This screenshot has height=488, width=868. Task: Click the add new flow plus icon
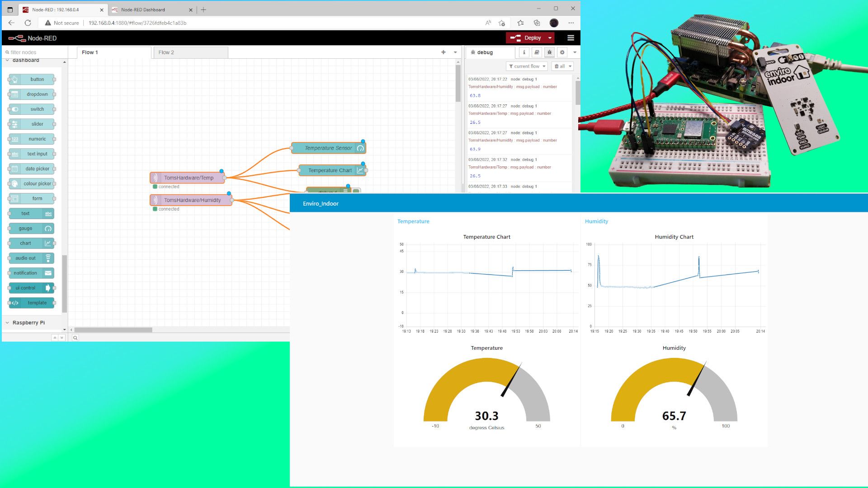[443, 52]
